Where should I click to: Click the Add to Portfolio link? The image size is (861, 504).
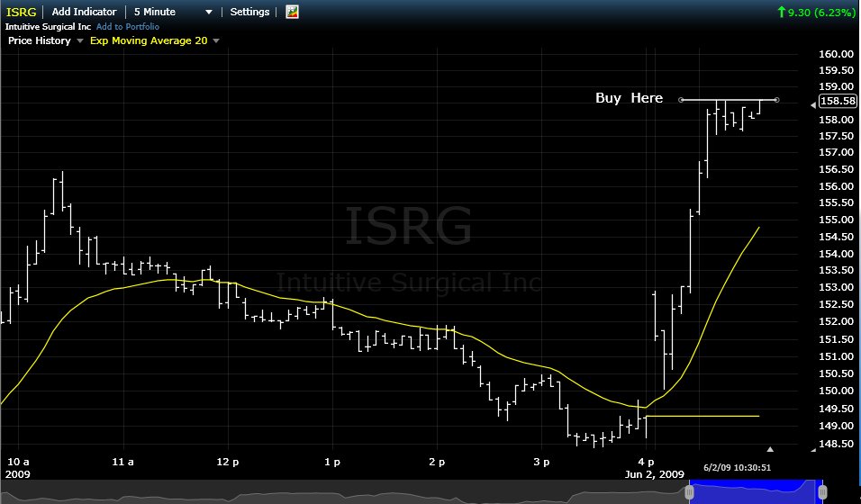click(x=127, y=26)
